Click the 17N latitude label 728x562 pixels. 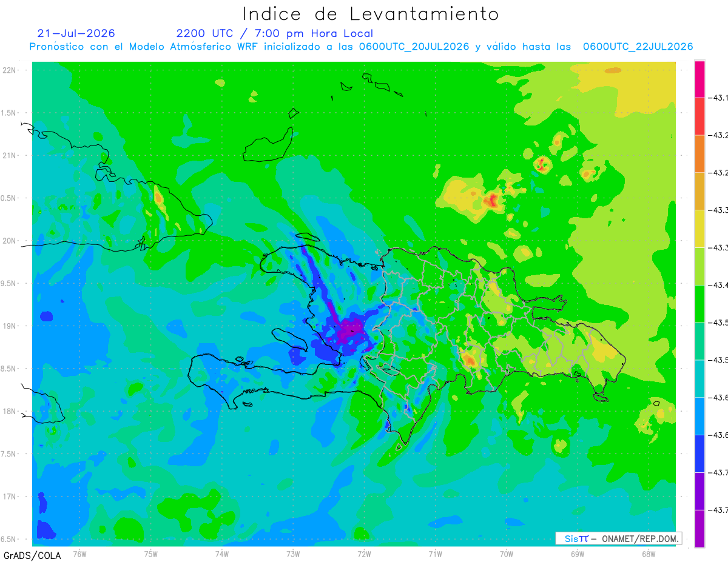(10, 497)
